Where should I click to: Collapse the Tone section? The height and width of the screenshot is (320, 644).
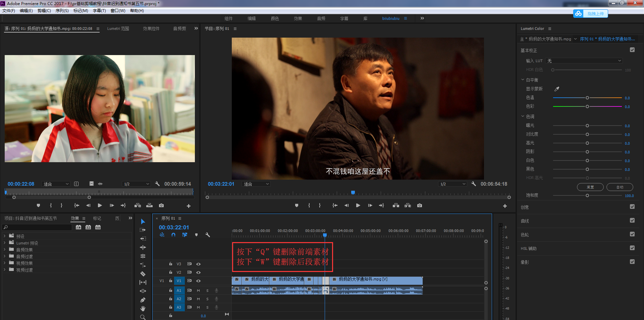click(x=523, y=117)
